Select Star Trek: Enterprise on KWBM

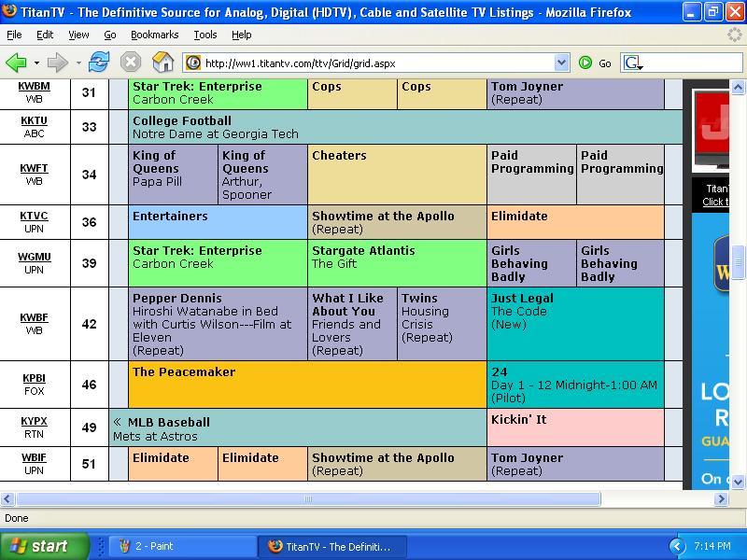click(x=218, y=93)
